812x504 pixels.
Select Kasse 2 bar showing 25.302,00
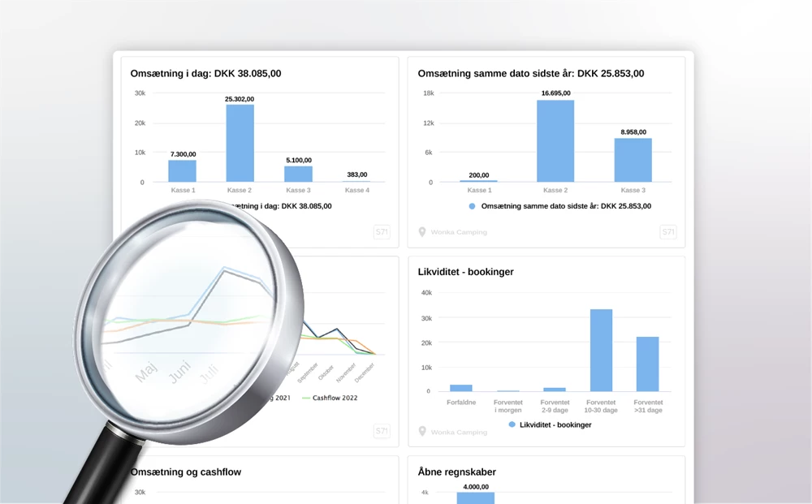240,143
